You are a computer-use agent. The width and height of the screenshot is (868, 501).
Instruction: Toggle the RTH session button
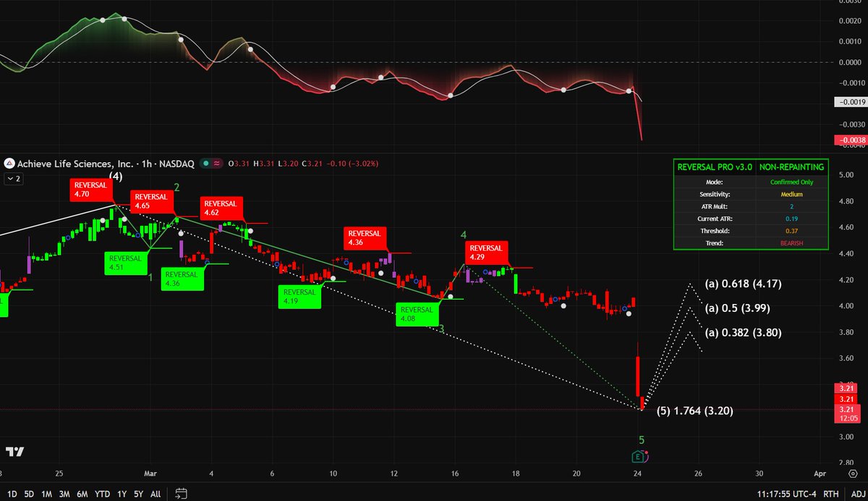pyautogui.click(x=832, y=494)
